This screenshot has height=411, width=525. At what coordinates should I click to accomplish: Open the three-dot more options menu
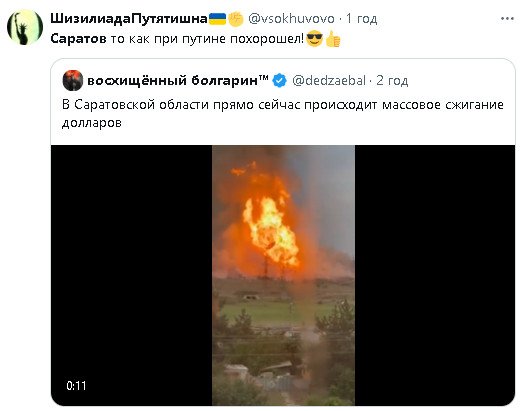pos(507,19)
